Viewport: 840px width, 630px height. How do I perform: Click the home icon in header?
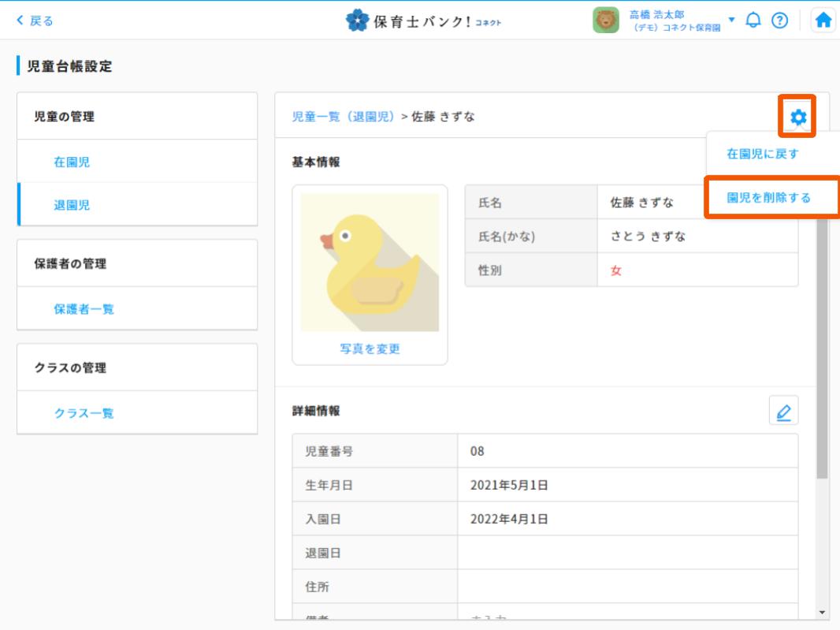tap(823, 21)
